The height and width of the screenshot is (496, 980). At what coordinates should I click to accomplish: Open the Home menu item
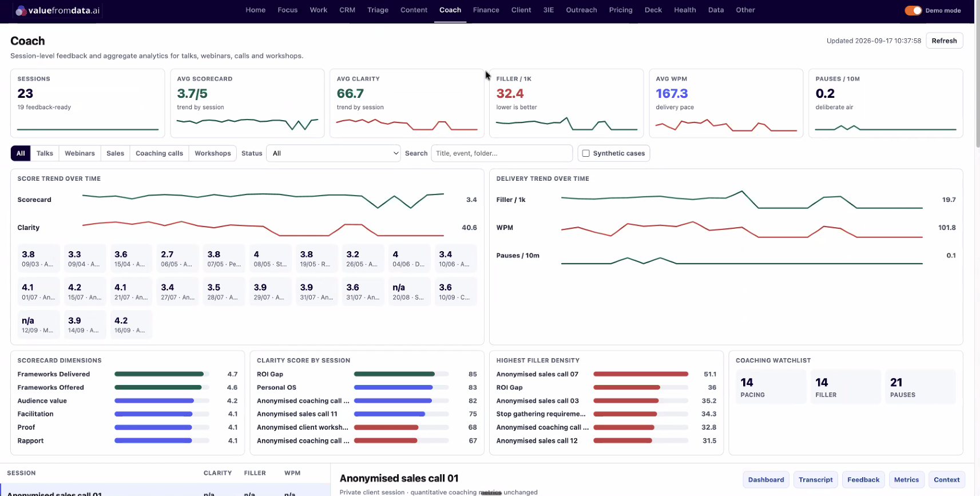point(256,10)
